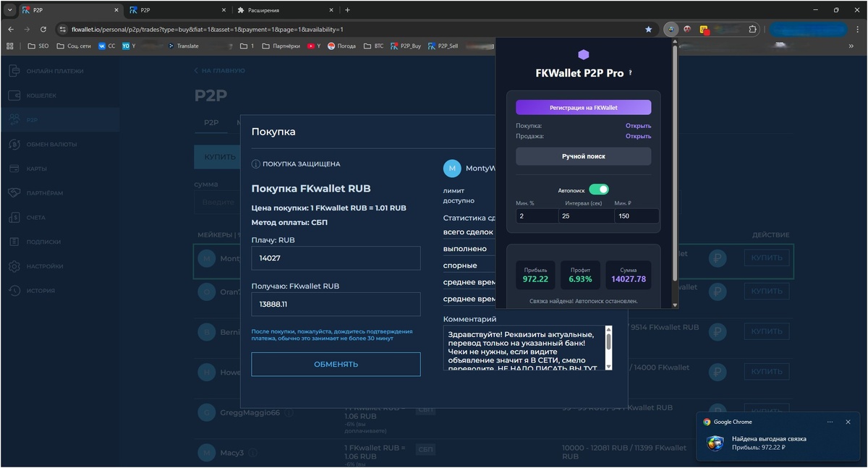Viewport: 868px width, 468px height.
Task: Click the Профит 6.93% card
Action: 580,274
